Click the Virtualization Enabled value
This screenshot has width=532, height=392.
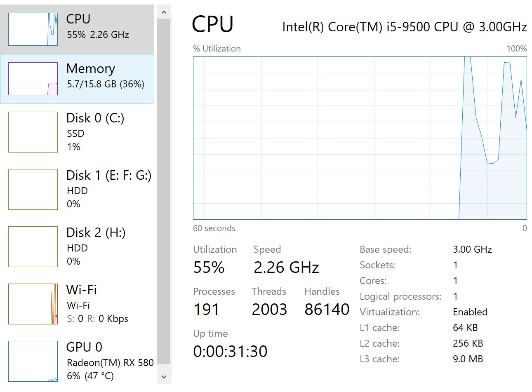click(470, 312)
